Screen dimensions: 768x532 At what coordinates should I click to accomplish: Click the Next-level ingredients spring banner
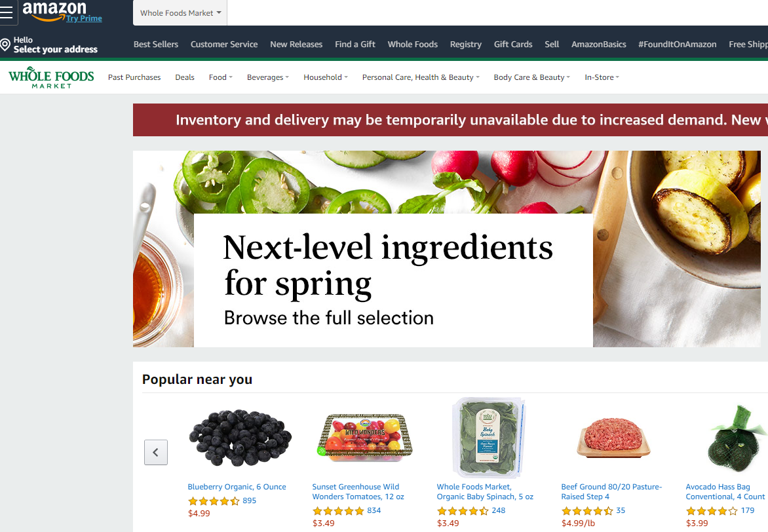[x=446, y=249]
